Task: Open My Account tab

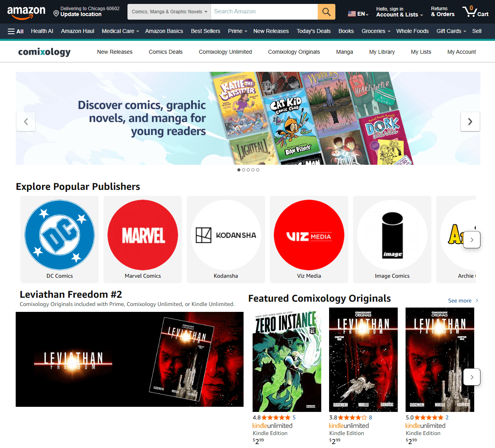Action: (x=462, y=52)
